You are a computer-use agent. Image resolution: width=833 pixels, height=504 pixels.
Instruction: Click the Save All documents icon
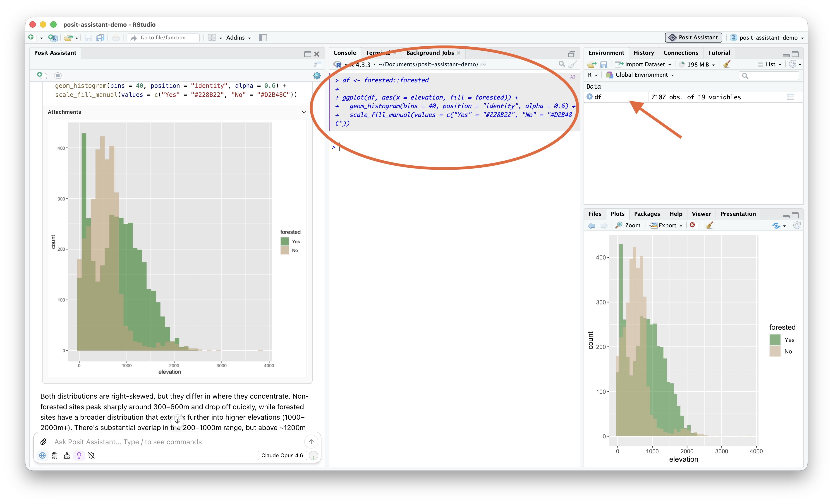click(x=101, y=38)
